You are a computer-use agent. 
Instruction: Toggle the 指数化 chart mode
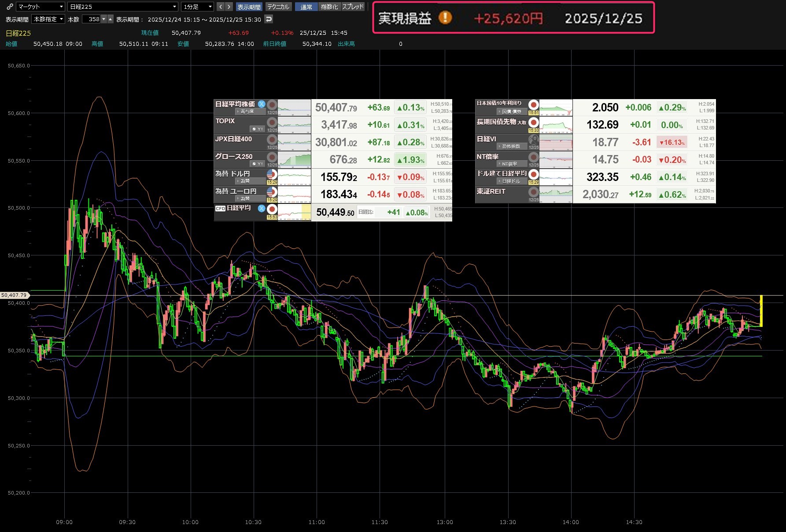(x=329, y=7)
